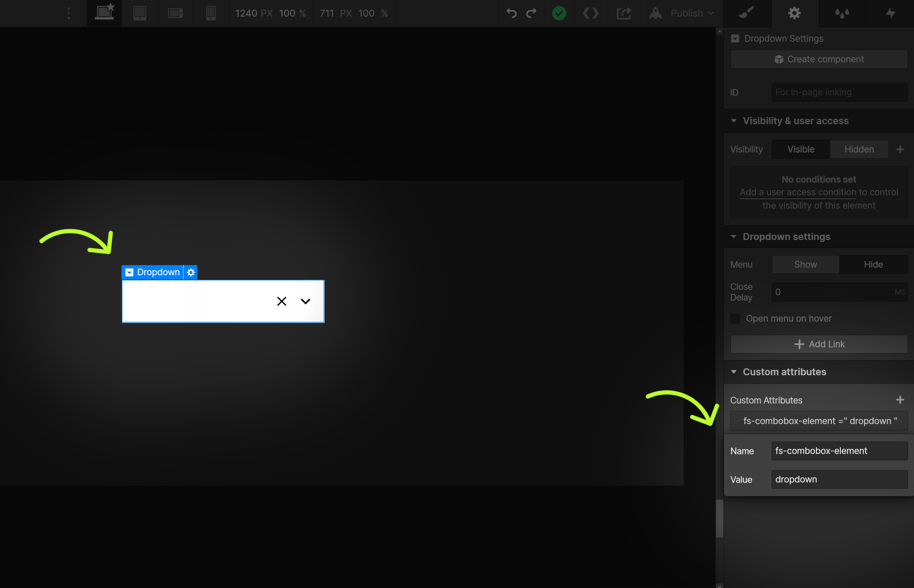Set Menu to Show in Dropdown settings
Screen dimensions: 914x588
pyautogui.click(x=805, y=264)
